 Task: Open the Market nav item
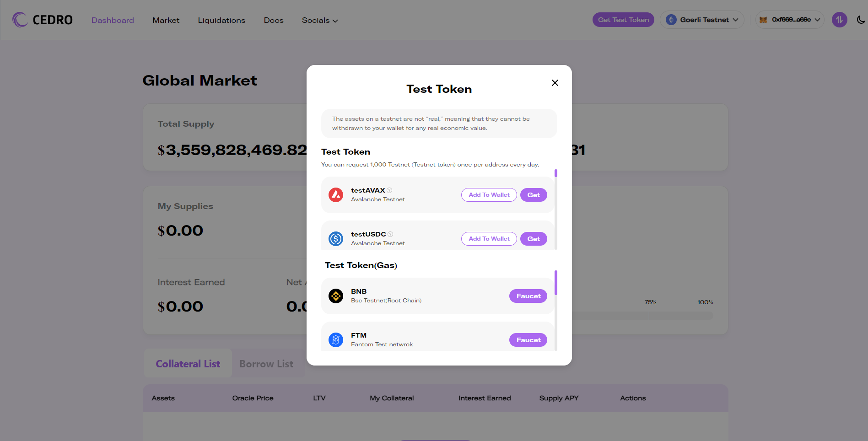166,21
